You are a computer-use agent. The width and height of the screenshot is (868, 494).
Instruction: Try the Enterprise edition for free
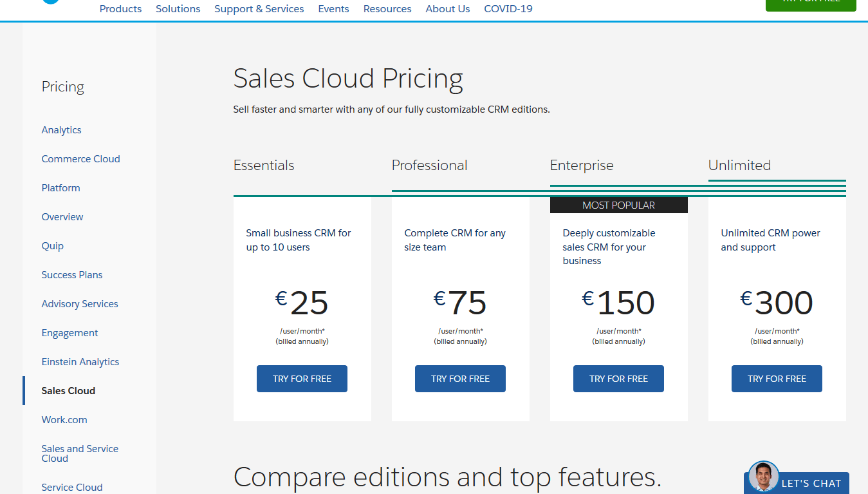[618, 379]
